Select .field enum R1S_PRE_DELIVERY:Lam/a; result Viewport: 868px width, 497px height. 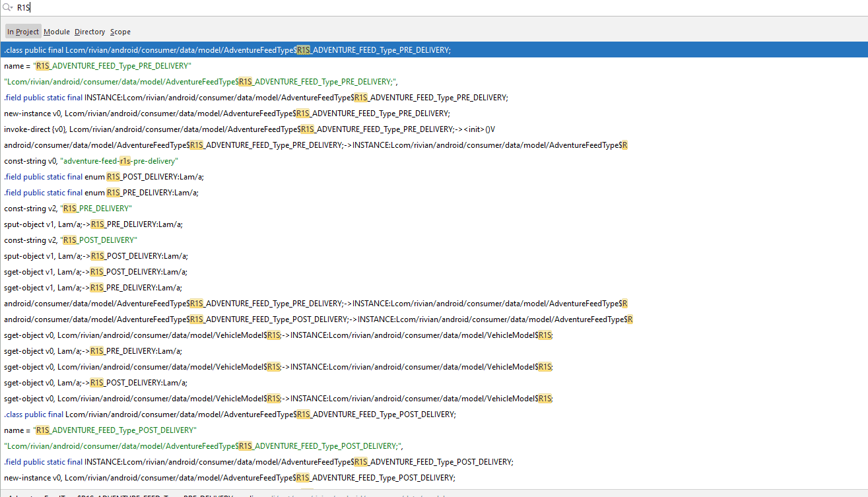pyautogui.click(x=434, y=193)
